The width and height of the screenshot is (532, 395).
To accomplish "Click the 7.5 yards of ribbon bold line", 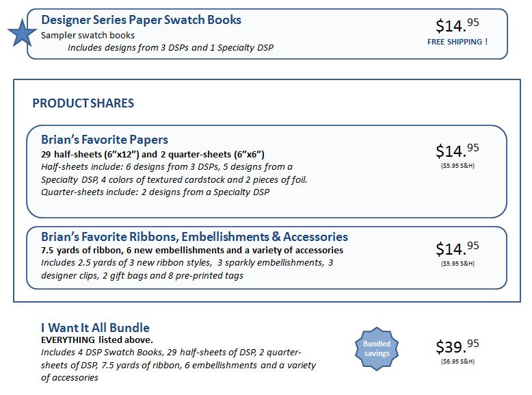I will click(x=191, y=251).
